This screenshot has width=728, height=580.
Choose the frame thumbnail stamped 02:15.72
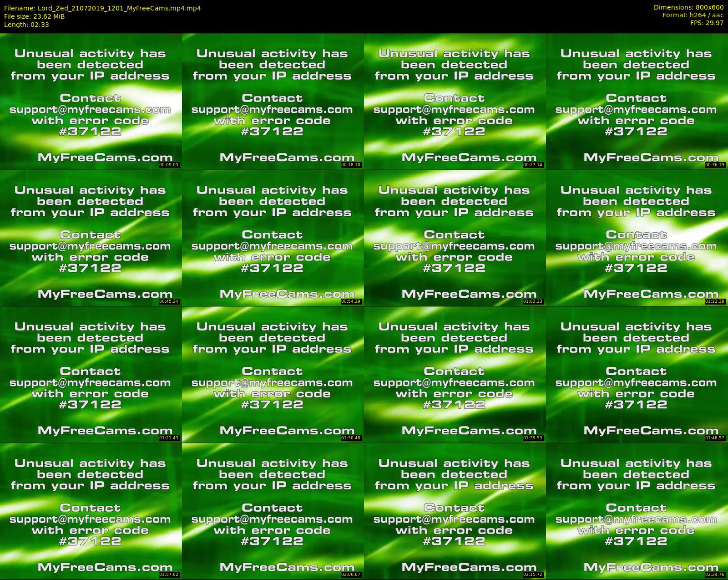(455, 511)
